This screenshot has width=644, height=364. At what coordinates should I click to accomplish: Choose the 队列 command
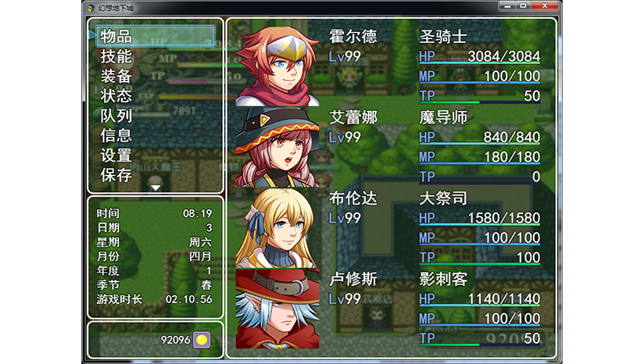pos(116,116)
